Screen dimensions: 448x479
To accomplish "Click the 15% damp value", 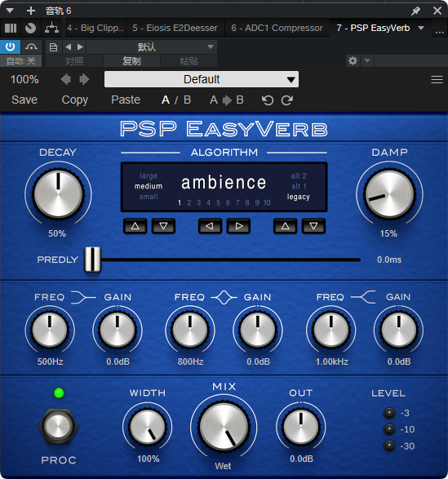I will point(388,233).
